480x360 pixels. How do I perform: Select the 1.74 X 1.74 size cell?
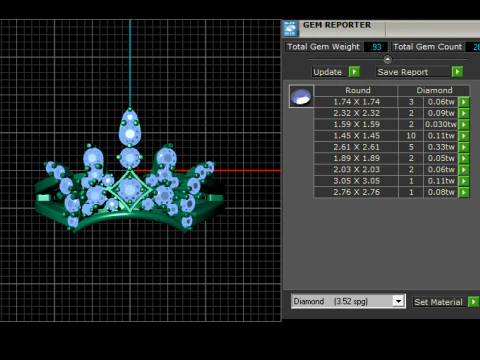click(356, 102)
